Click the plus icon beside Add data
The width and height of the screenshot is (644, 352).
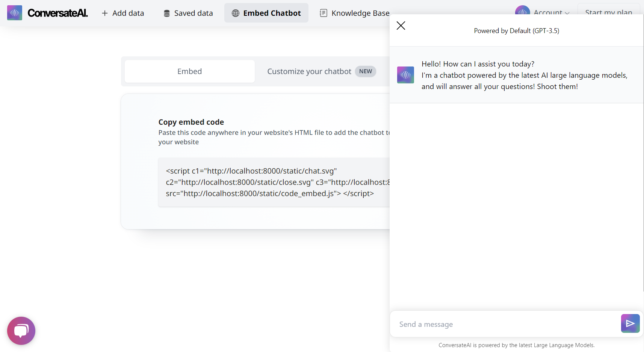click(x=105, y=13)
